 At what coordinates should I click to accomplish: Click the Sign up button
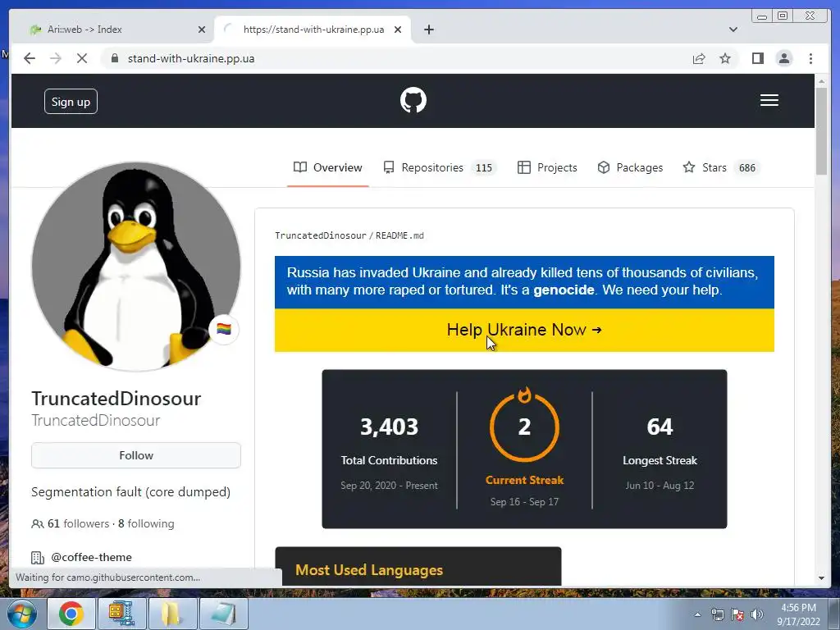(x=71, y=101)
